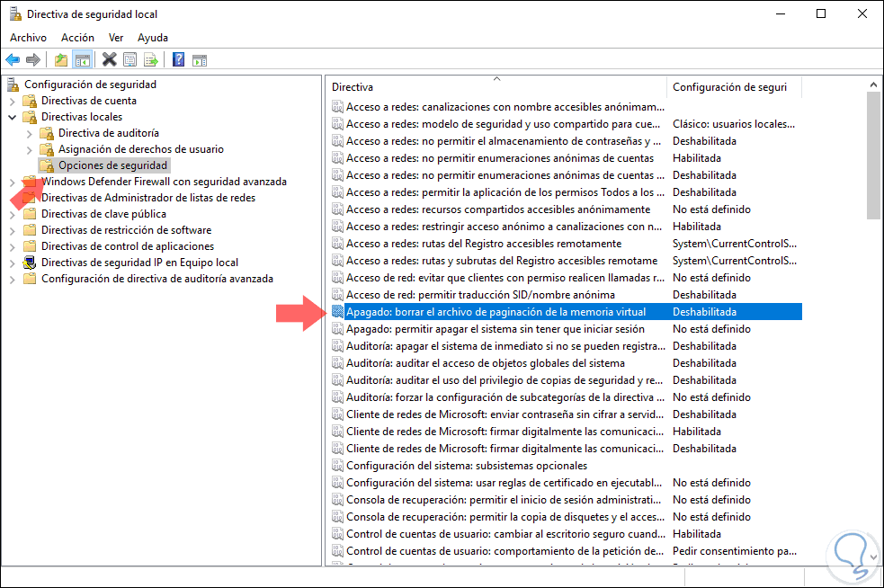Expand the Directivas de clave pública node

point(13,215)
